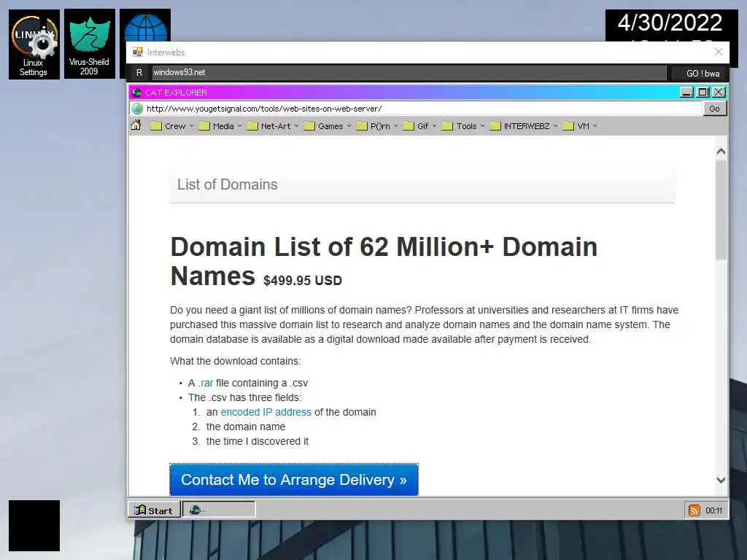747x560 pixels.
Task: Click the List of Domains header text
Action: pos(228,184)
